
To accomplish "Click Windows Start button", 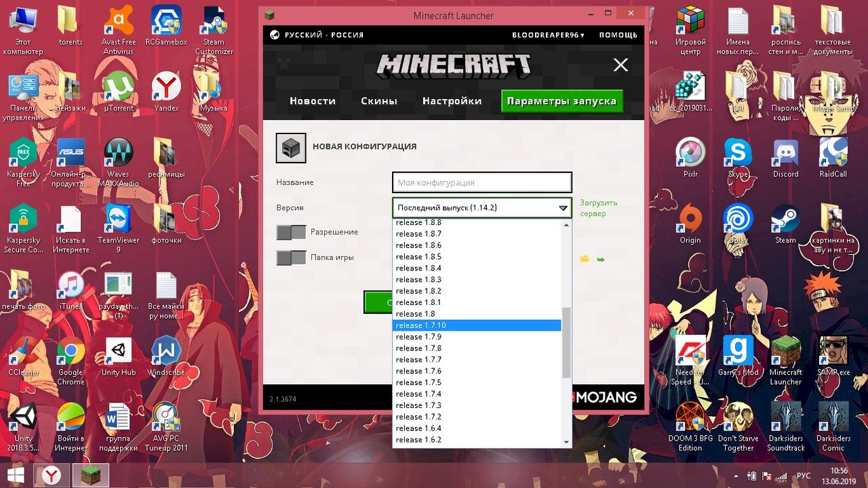I will [16, 475].
